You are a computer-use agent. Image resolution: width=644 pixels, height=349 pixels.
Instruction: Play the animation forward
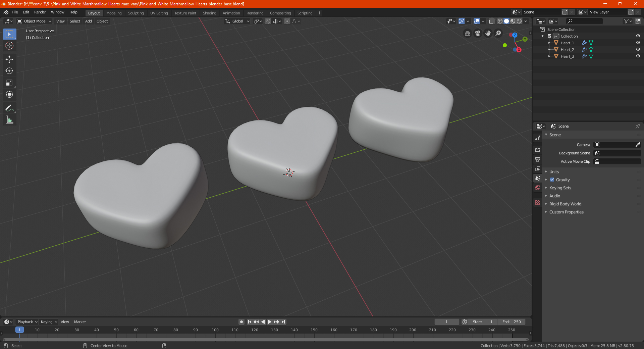[269, 322]
